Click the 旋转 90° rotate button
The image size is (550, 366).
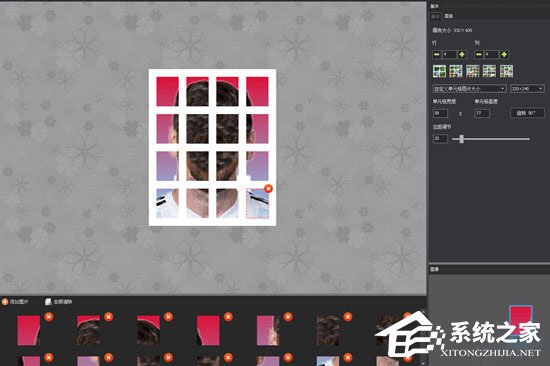(527, 113)
